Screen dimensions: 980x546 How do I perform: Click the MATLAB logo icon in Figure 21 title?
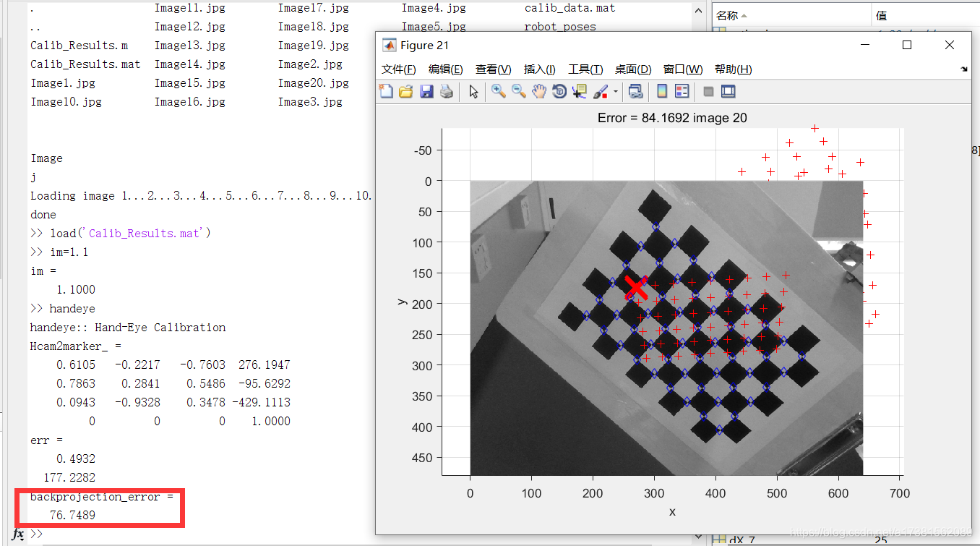click(388, 45)
